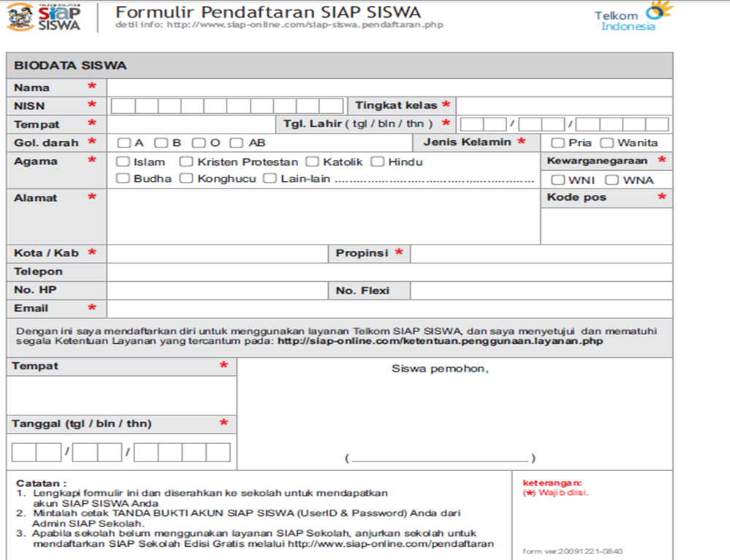Click the No. Flexi input field

pyautogui.click(x=541, y=291)
